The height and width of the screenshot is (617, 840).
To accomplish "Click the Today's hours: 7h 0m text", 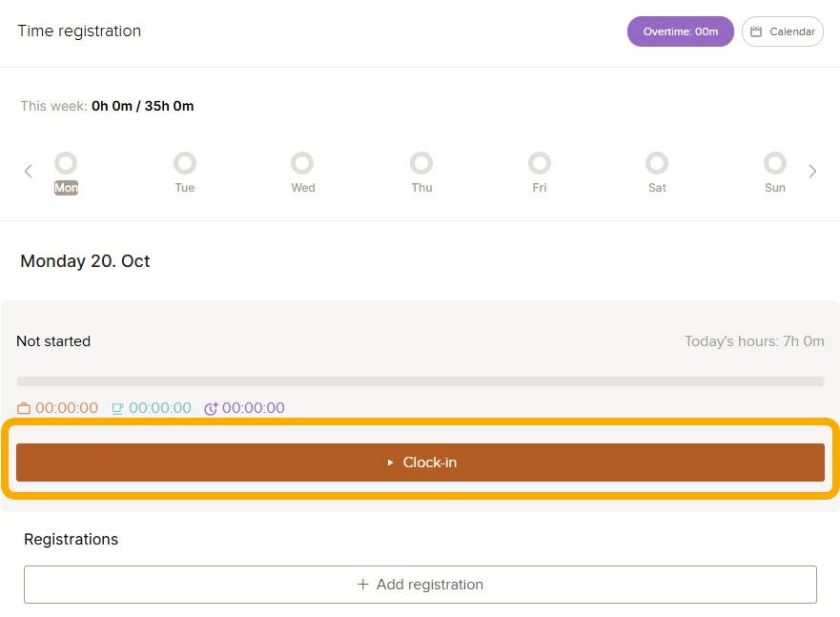I will [x=754, y=341].
